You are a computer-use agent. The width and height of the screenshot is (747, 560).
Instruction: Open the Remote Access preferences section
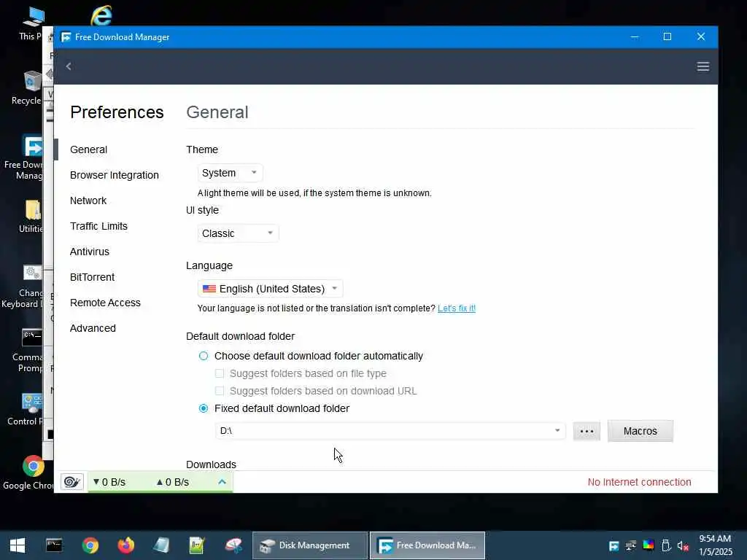pyautogui.click(x=105, y=303)
